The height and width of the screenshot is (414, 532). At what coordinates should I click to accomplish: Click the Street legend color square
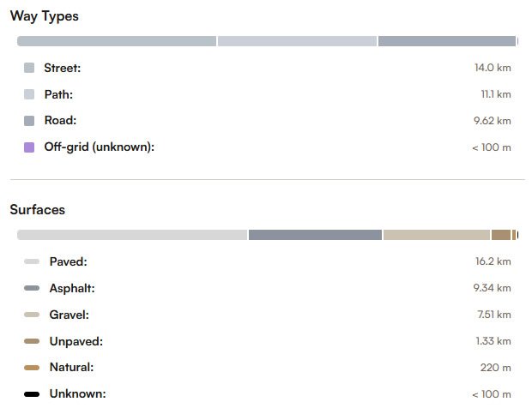(x=29, y=68)
